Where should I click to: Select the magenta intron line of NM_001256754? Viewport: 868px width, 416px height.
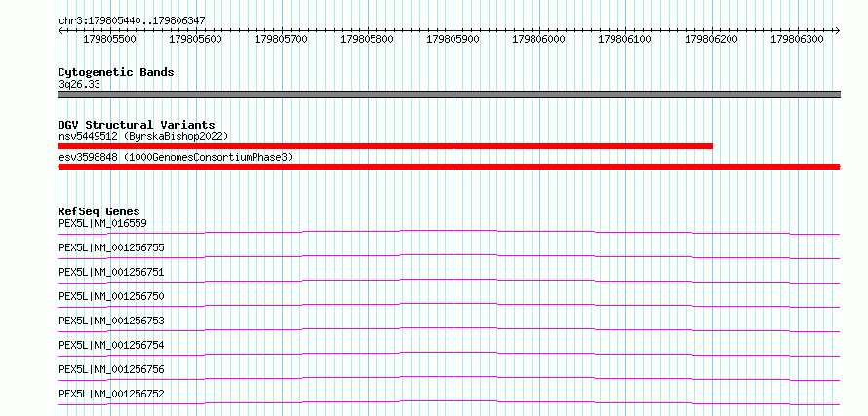click(449, 353)
